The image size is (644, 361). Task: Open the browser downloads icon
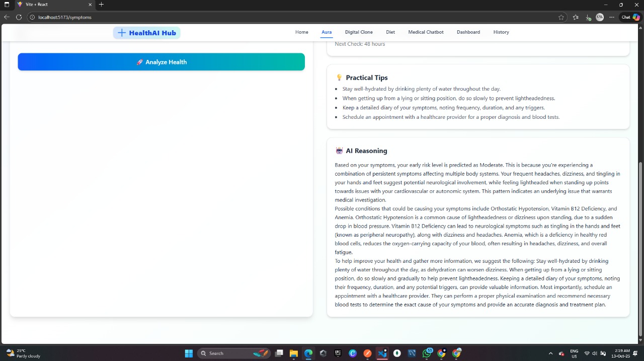pos(588,17)
